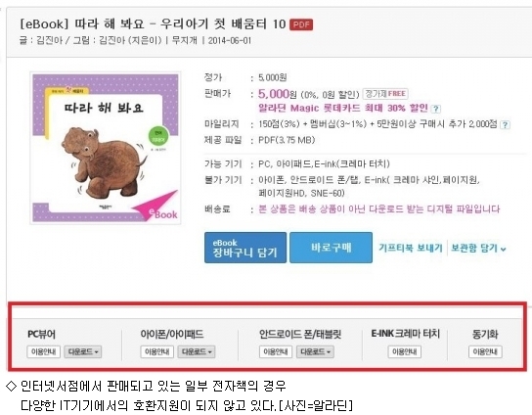Click the Magic 롯데카드 최대 30% 할인 text
Screen dimensions: 532x415
click(x=343, y=108)
